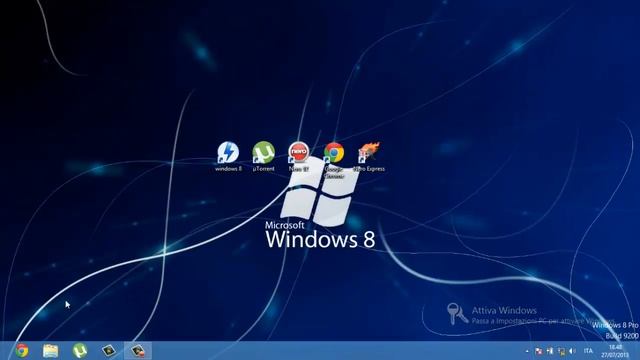Open the network status tray icon
640x360 pixels.
pyautogui.click(x=561, y=351)
